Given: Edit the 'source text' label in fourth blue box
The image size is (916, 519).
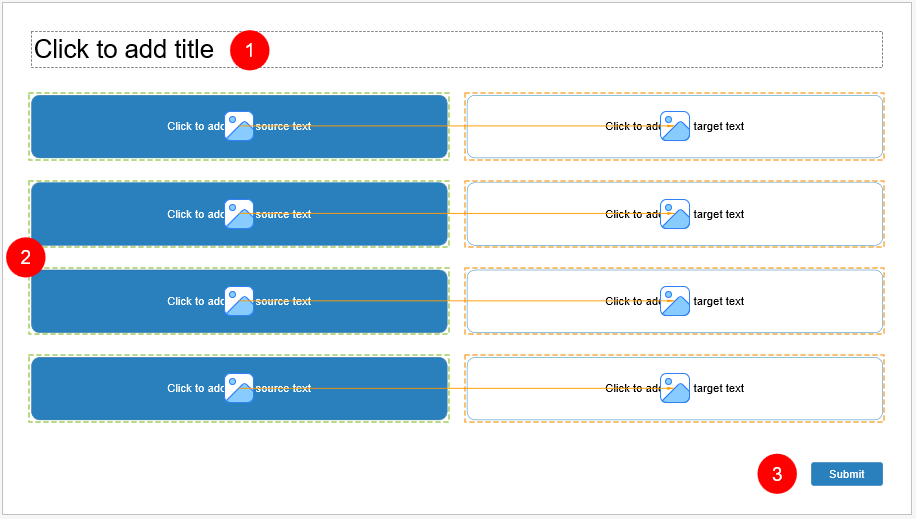Looking at the screenshot, I should [284, 388].
